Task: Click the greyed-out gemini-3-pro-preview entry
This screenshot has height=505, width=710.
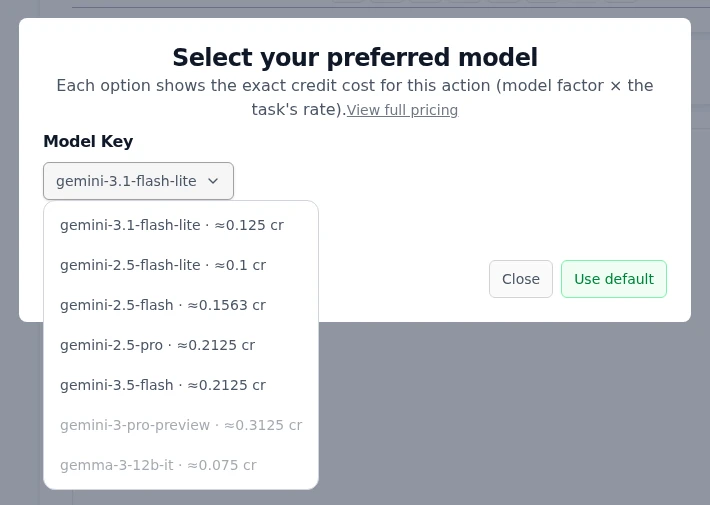Action: tap(181, 425)
